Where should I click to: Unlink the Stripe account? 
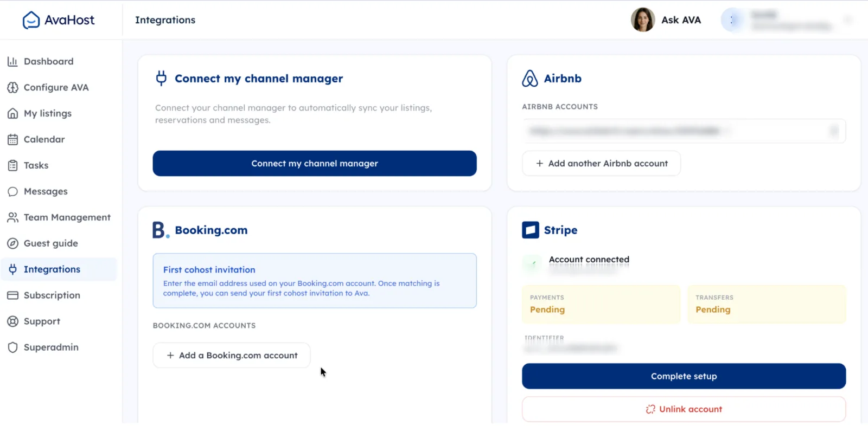(x=684, y=409)
